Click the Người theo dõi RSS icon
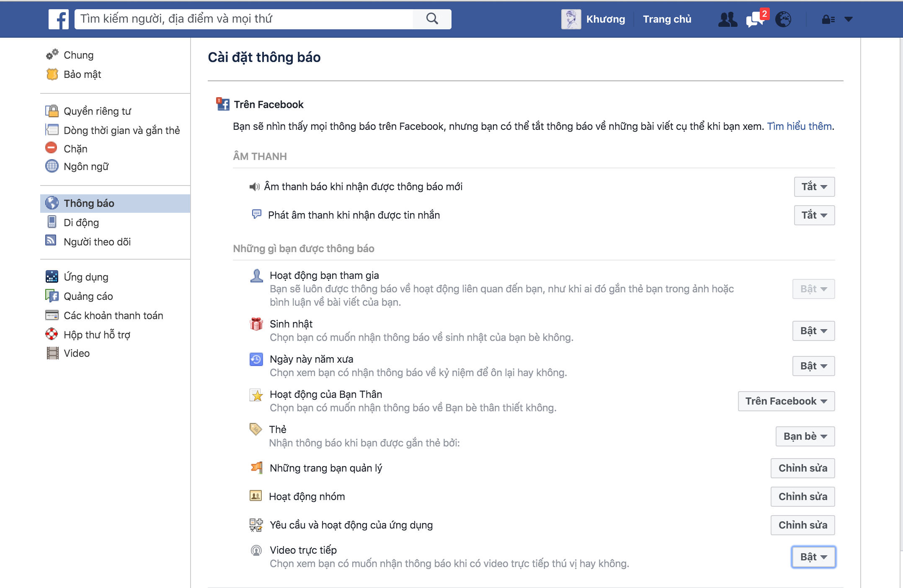Image resolution: width=903 pixels, height=588 pixels. (x=51, y=241)
